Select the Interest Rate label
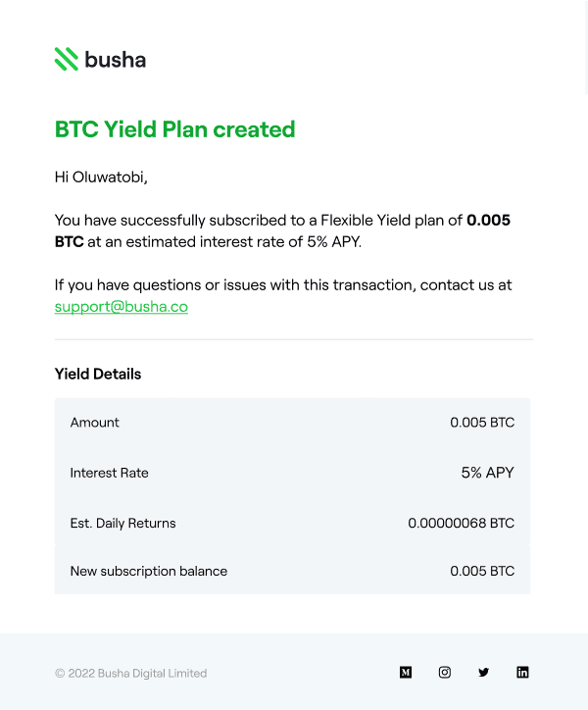Image resolution: width=588 pixels, height=710 pixels. coord(110,473)
